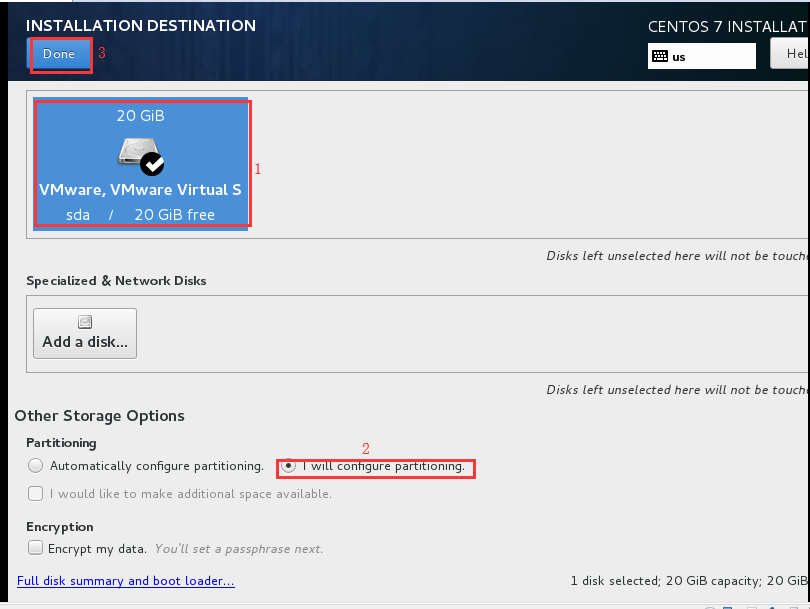Open Full disk summary and boot loader link
Image resolution: width=810 pixels, height=609 pixels.
point(126,581)
